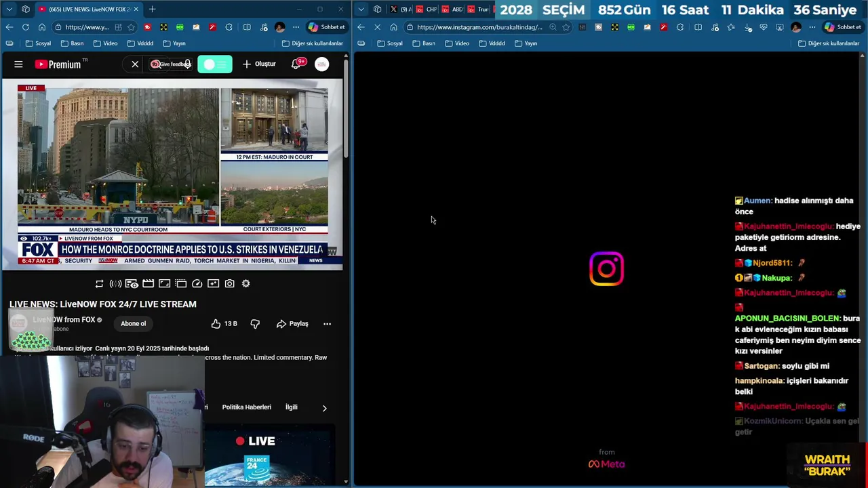
Task: Open Sohbet et Copilot in right browser
Action: 842,27
